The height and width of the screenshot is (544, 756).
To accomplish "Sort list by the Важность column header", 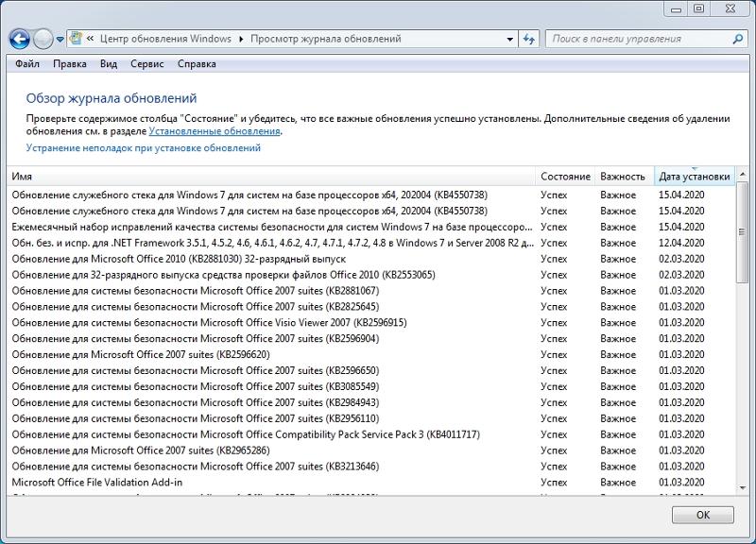I will coord(625,177).
